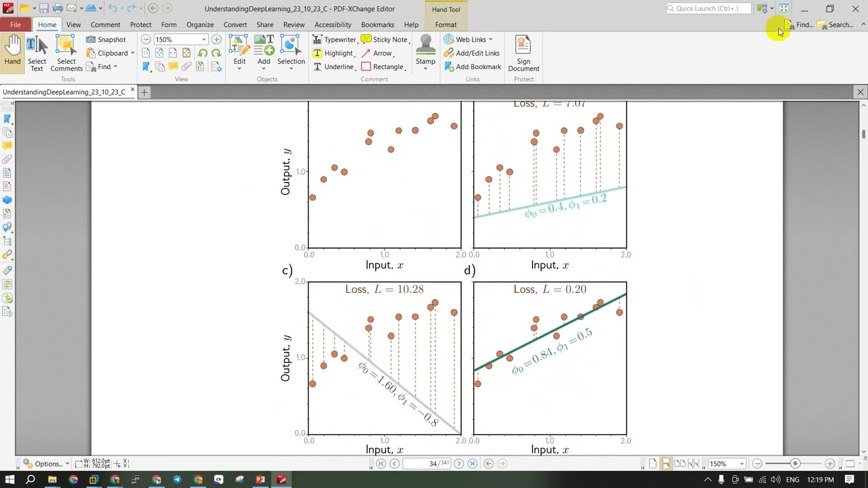This screenshot has height=488, width=868.
Task: Click the Quick Launch search field
Action: 709,8
